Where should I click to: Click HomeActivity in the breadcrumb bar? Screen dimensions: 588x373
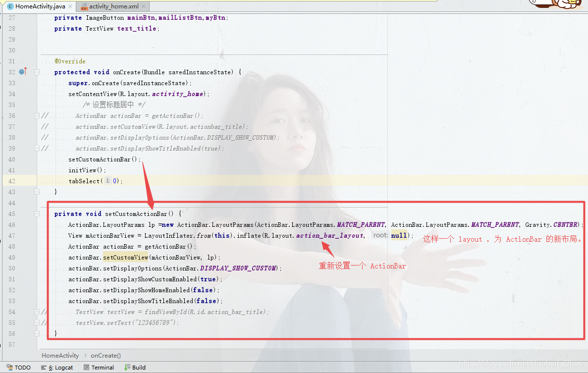pyautogui.click(x=60, y=355)
